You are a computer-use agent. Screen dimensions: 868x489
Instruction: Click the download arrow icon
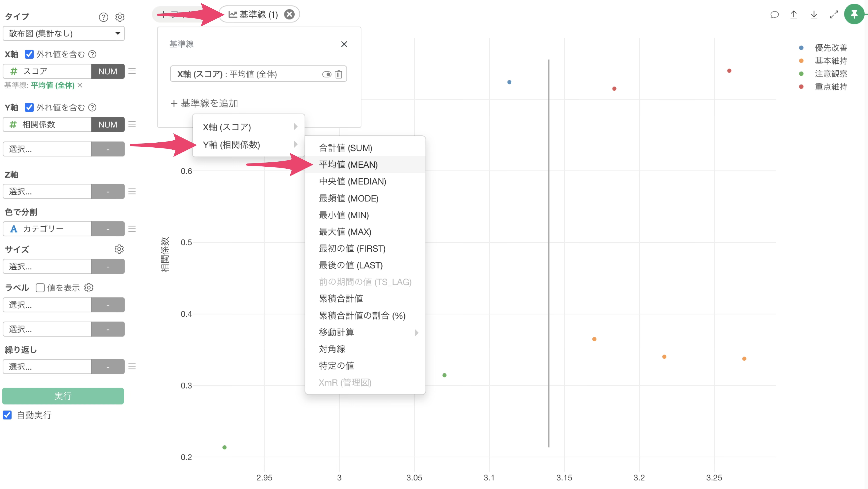814,14
